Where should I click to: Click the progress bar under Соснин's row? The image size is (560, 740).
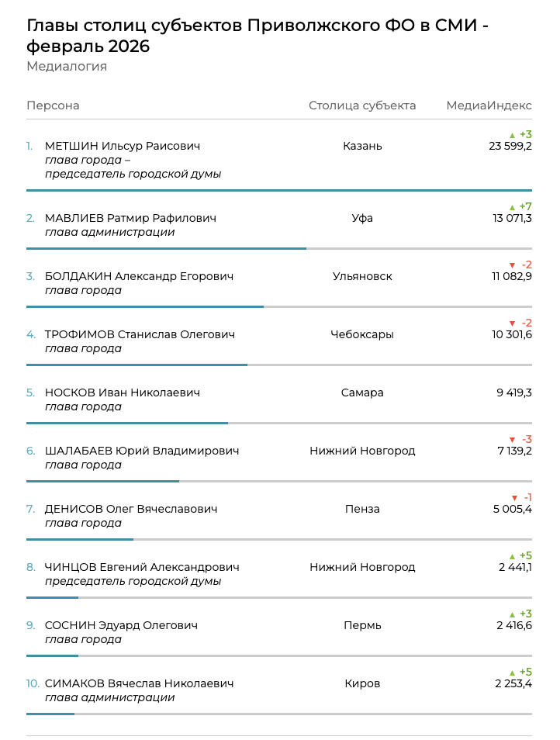[x=52, y=655]
